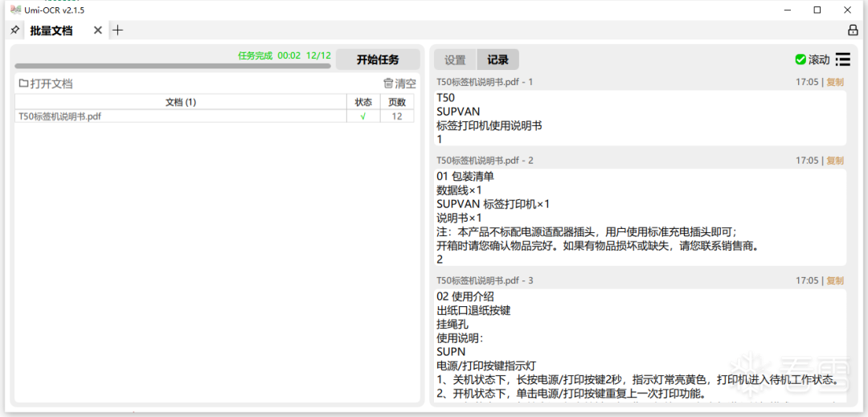Click the 状态 column header
The image size is (868, 417).
tap(363, 102)
